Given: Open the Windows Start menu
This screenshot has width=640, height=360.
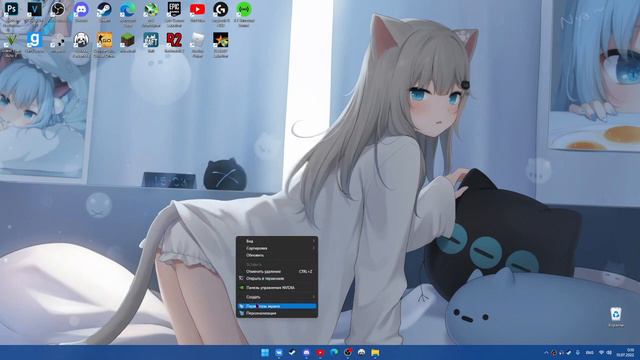Looking at the screenshot, I should [x=265, y=352].
